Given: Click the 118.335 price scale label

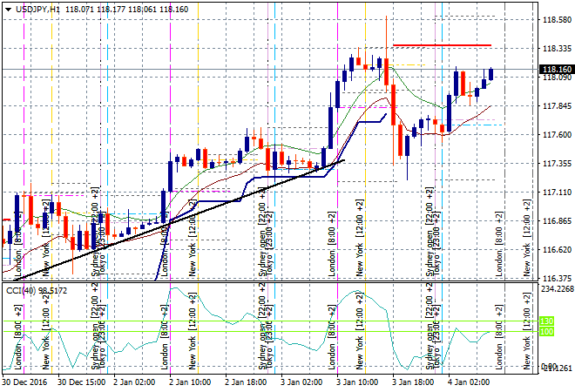Looking at the screenshot, I should 557,49.
